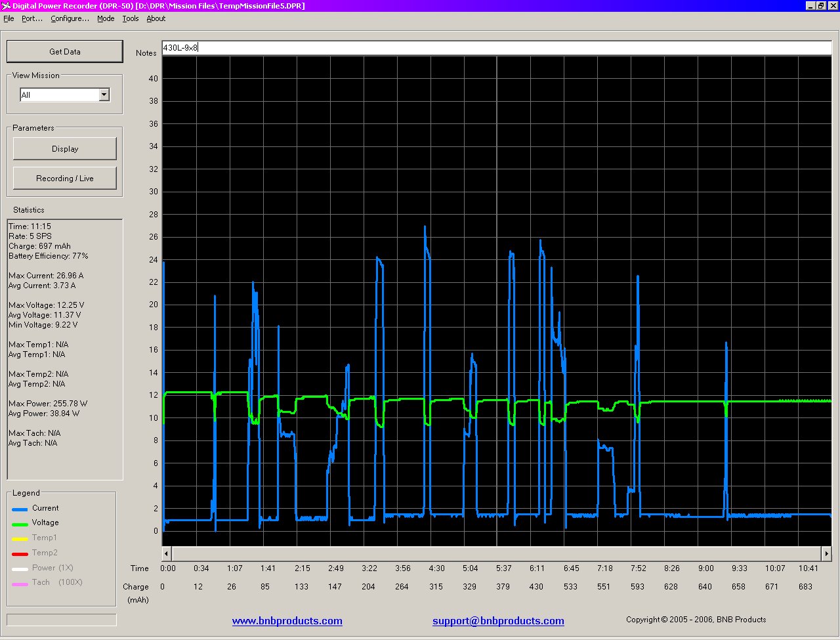Viewport: 840px width, 640px height.
Task: Click the yellow Temp1 legend swatch
Action: pyautogui.click(x=20, y=539)
